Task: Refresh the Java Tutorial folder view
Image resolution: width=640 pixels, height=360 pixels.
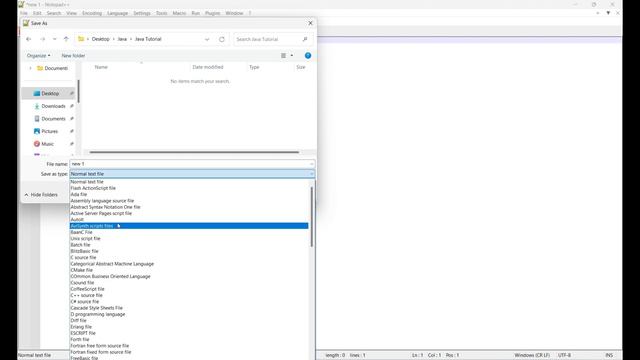Action: [222, 39]
